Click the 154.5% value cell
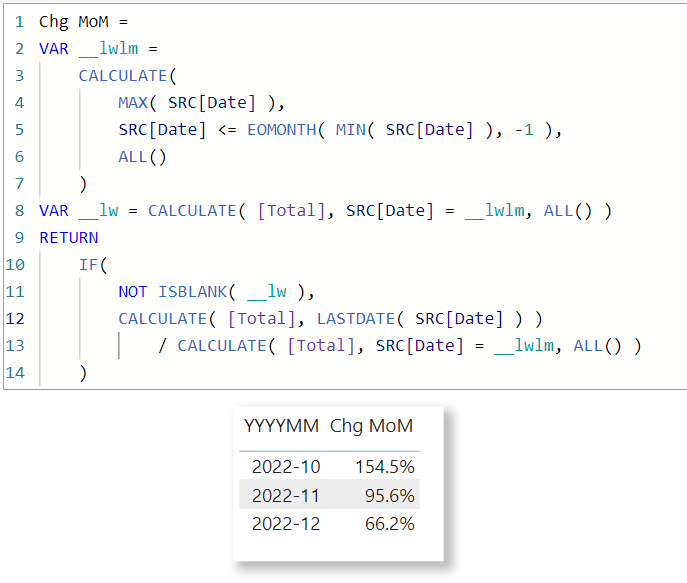 tap(385, 466)
